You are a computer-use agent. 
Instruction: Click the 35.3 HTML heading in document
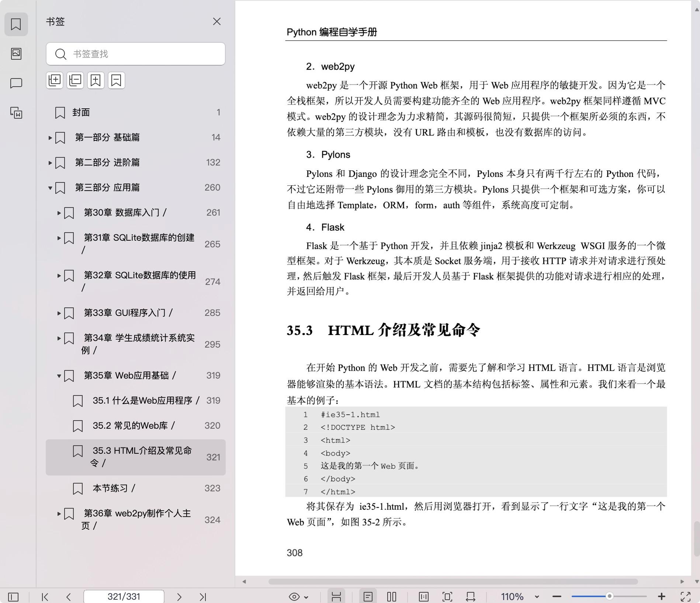(x=384, y=330)
